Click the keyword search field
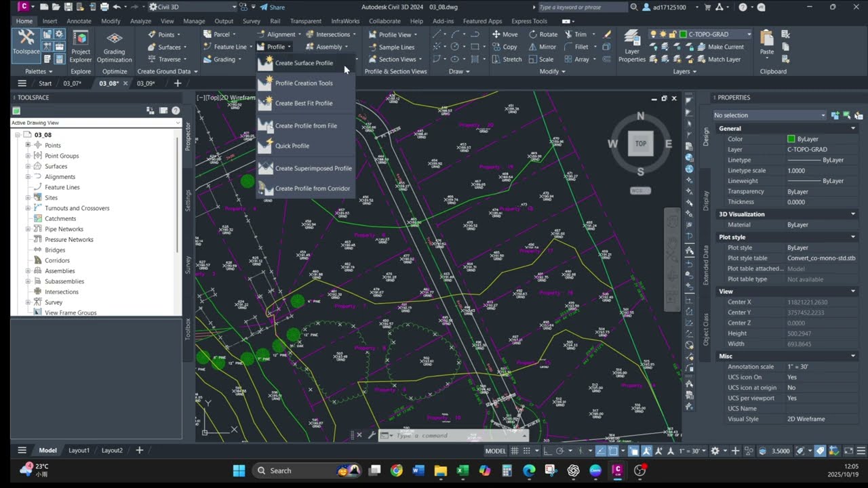868x488 pixels. [x=582, y=7]
